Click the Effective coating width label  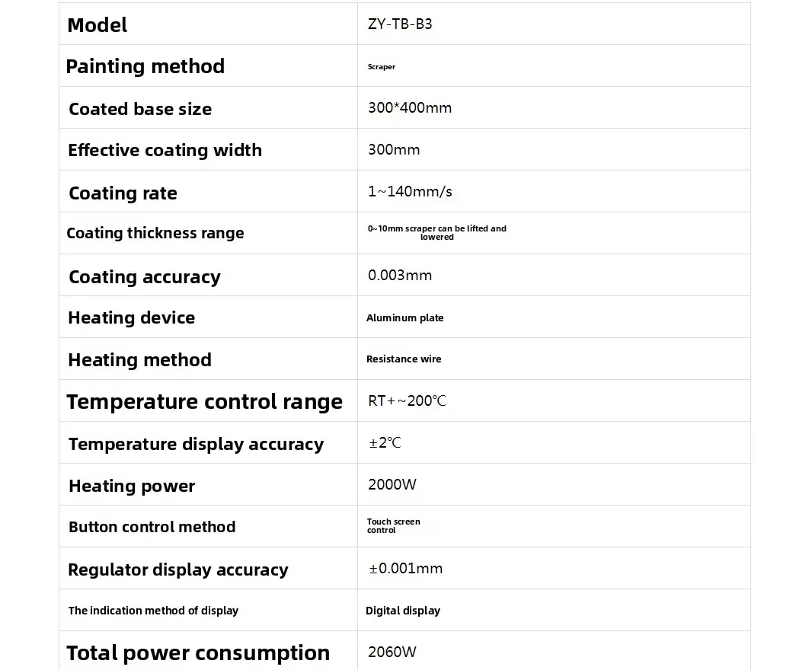pyautogui.click(x=165, y=150)
